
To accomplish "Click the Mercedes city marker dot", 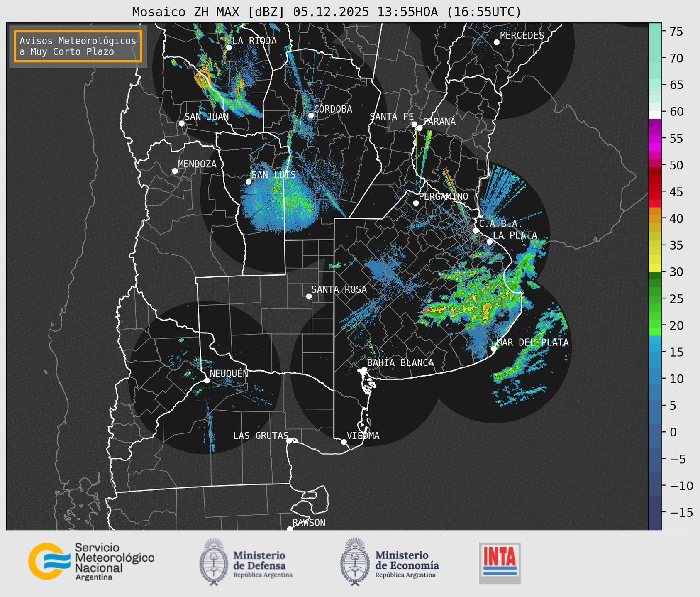I will click(497, 42).
